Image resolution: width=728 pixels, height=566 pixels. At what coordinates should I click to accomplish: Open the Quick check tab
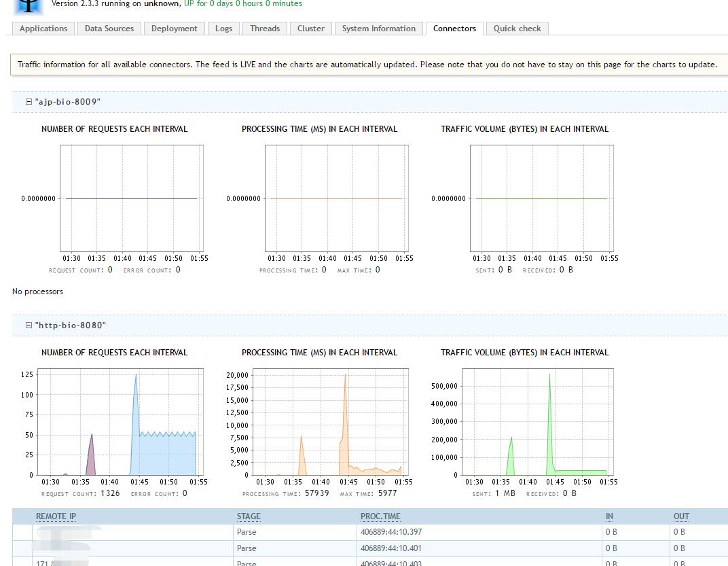[x=517, y=29]
